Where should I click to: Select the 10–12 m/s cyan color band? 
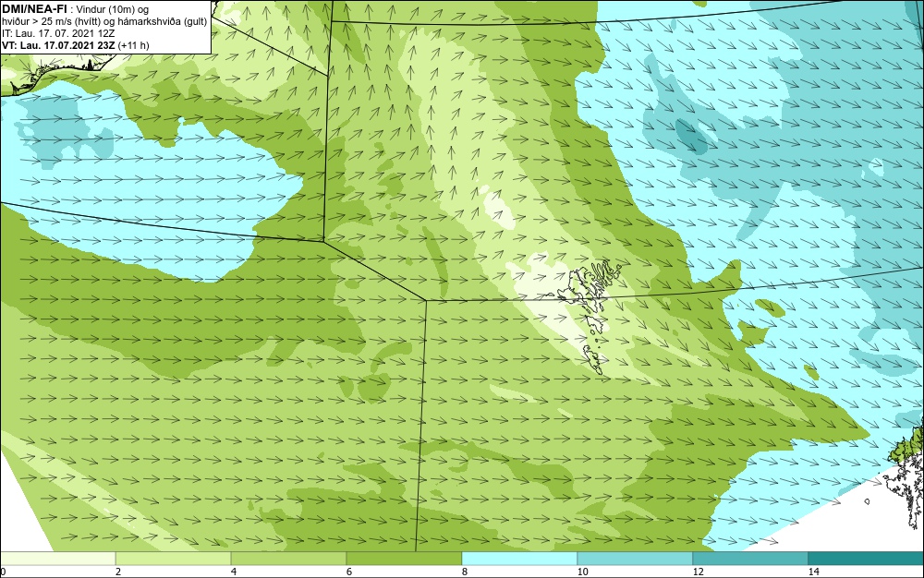coord(636,559)
